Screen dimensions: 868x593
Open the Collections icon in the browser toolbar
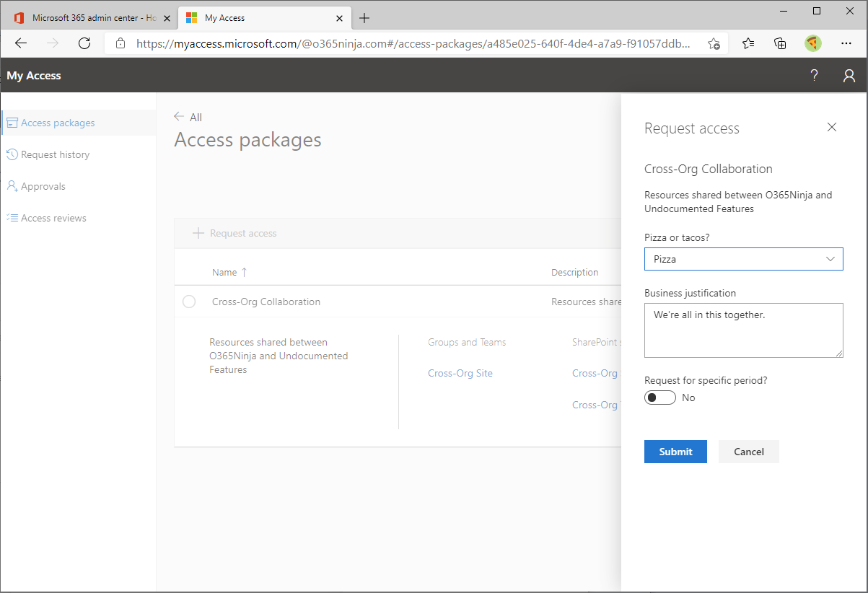point(780,43)
